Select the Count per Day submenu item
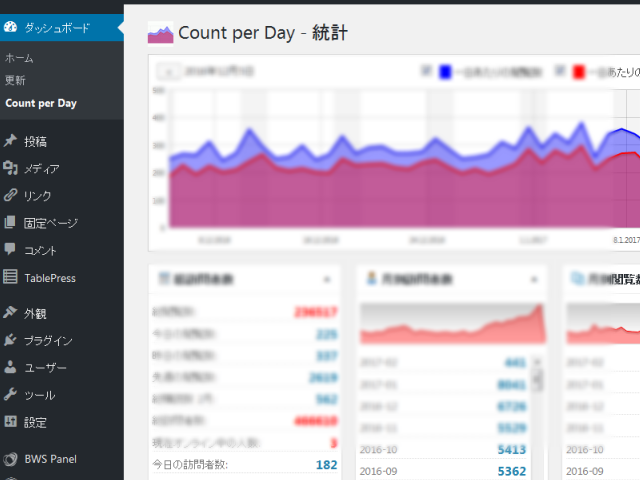The image size is (640, 480). (41, 103)
